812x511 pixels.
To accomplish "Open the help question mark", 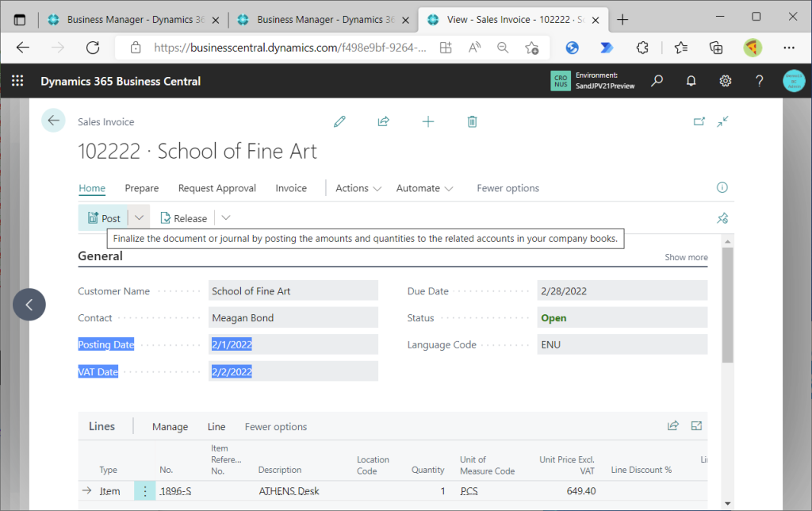I will tap(759, 81).
